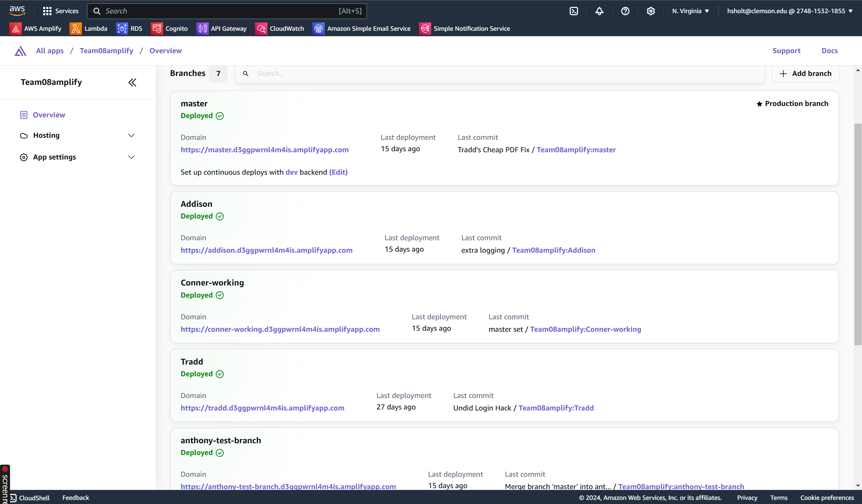Viewport: 862px width, 504px height.
Task: Open Cookie preferences in footer
Action: (x=827, y=498)
